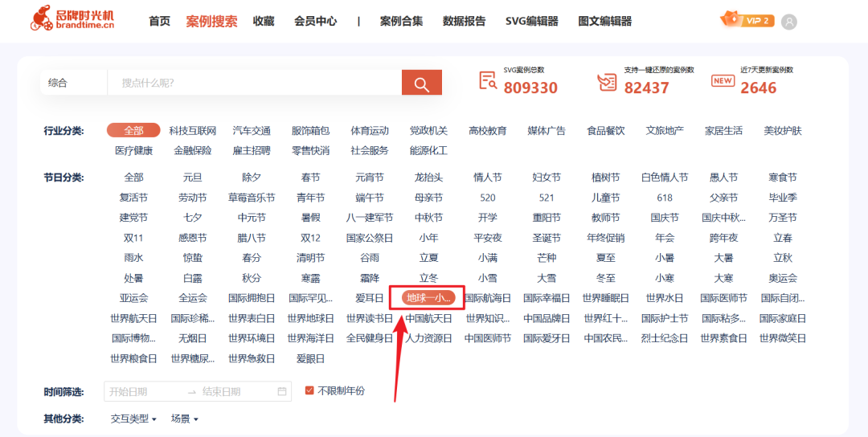Viewport: 868px width, 437px height.
Task: Open 案例搜索 navigation tab
Action: pos(211,22)
